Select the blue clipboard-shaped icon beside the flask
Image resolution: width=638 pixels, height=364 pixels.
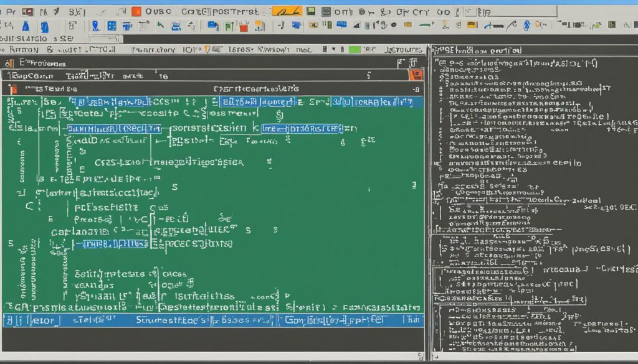(45, 27)
